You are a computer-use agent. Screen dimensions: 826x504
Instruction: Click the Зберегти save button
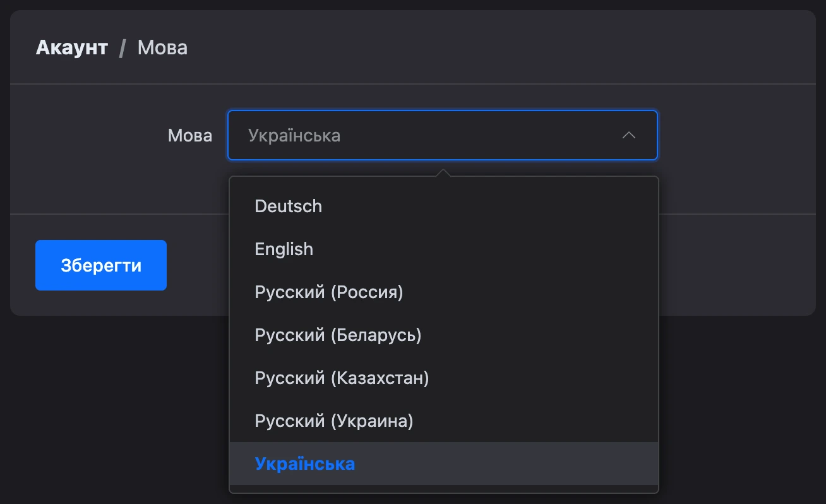coord(101,265)
